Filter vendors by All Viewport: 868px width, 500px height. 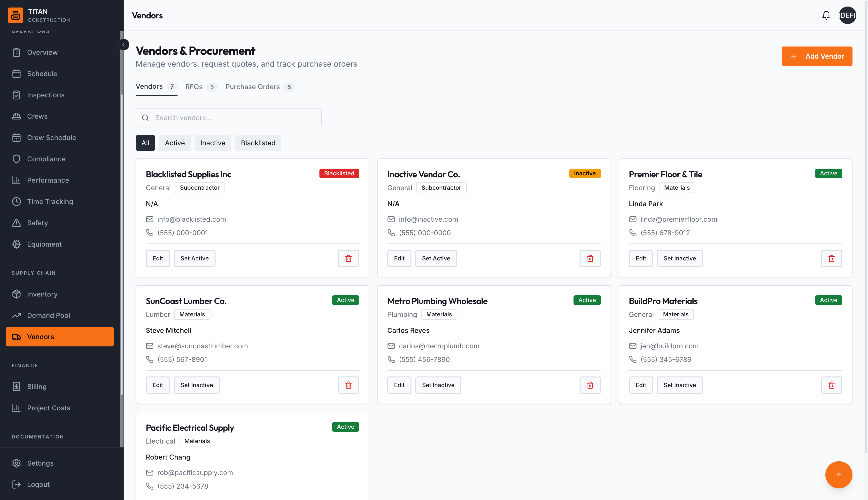pos(145,143)
